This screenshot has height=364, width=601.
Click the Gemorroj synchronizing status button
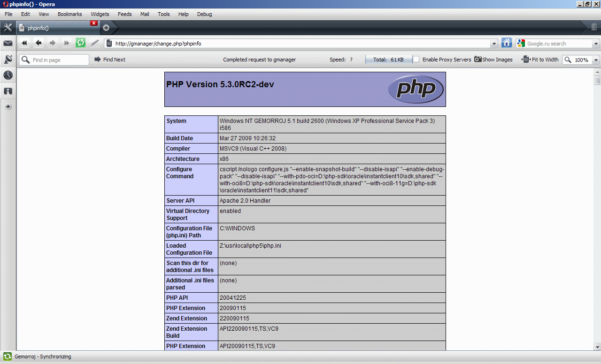coord(38,356)
